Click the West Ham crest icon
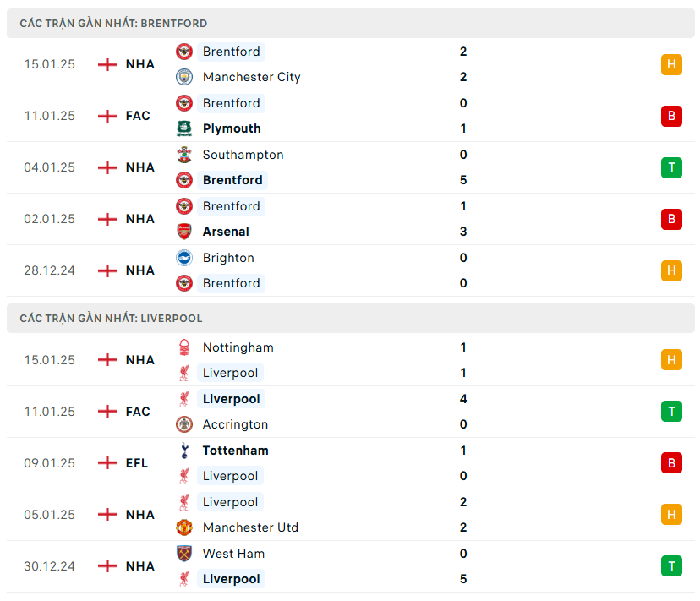The image size is (700, 601). [184, 554]
